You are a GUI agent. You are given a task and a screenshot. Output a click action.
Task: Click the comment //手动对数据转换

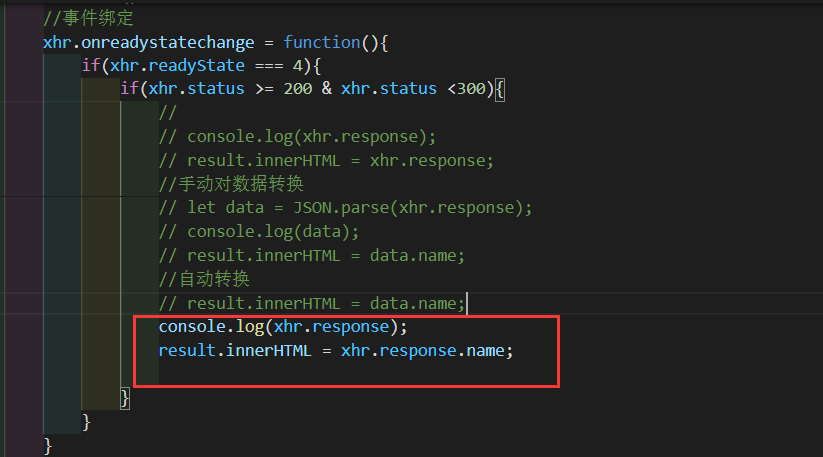tap(231, 184)
